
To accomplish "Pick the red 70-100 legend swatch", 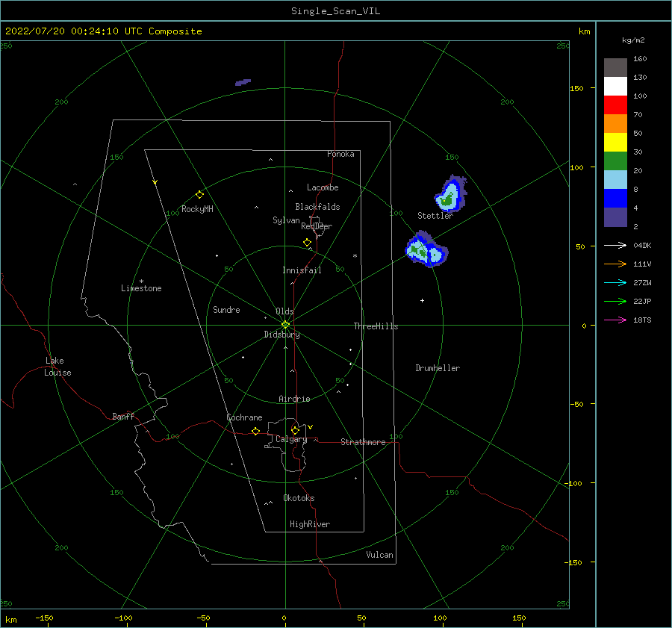I will tap(615, 105).
